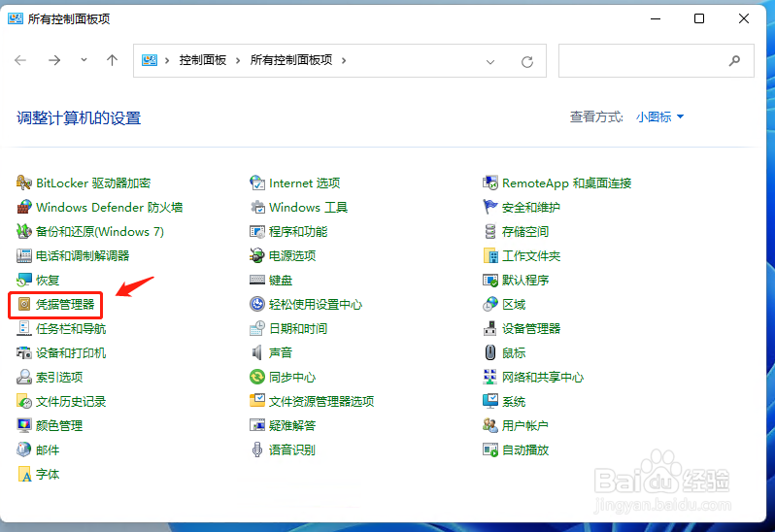Open 默认程序 icon

(x=490, y=281)
